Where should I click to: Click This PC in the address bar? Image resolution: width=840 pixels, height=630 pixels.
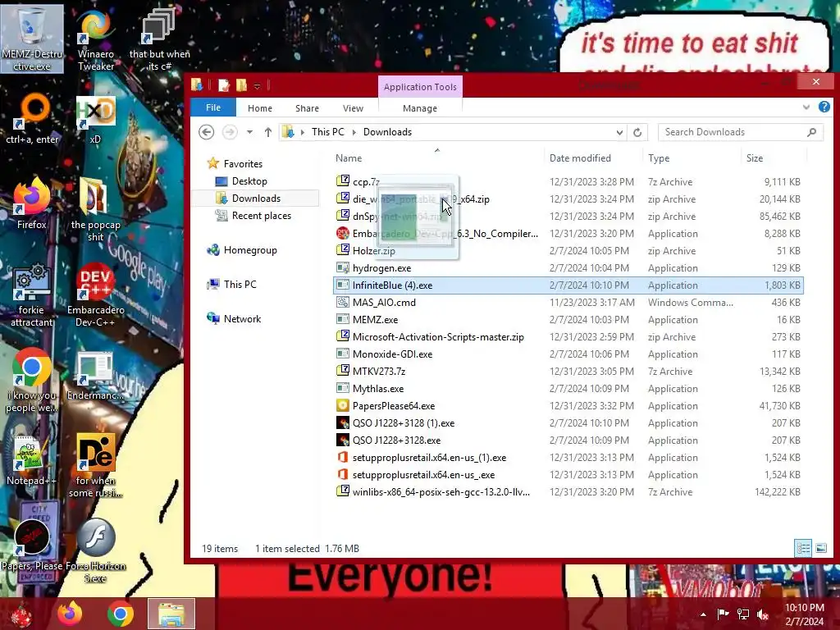coord(328,132)
